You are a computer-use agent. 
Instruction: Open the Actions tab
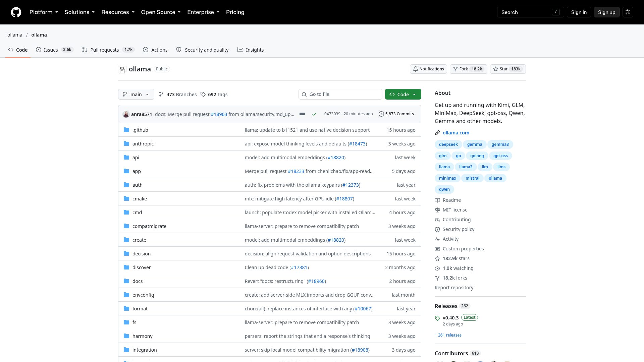point(155,50)
